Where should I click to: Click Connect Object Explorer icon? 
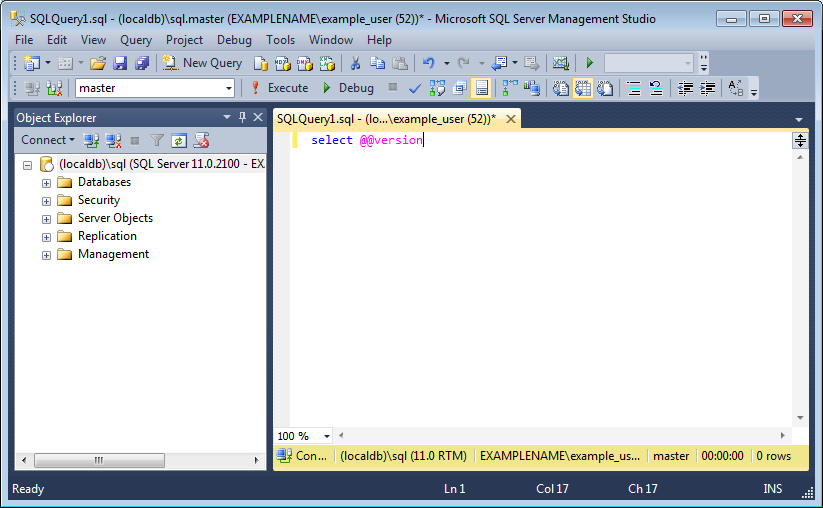pos(91,141)
